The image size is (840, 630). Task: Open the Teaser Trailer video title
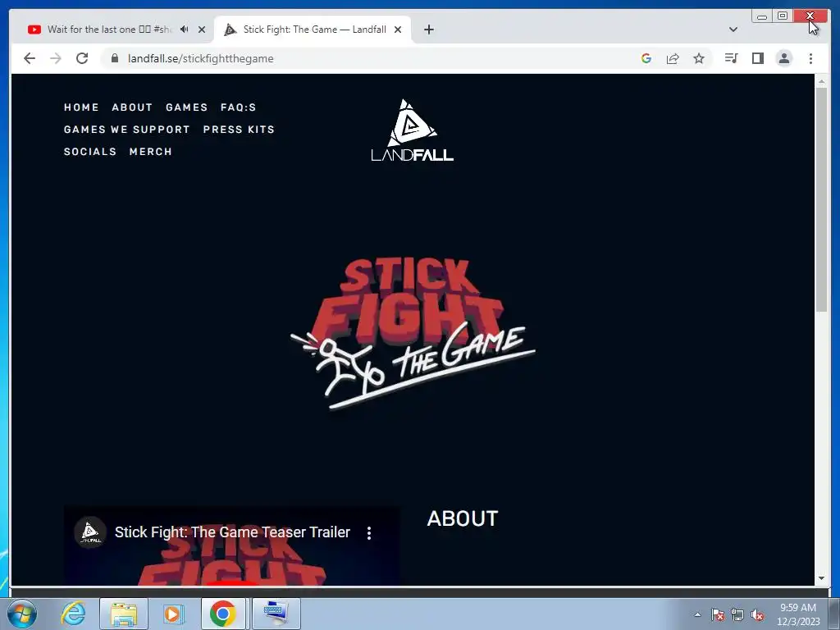tap(232, 532)
